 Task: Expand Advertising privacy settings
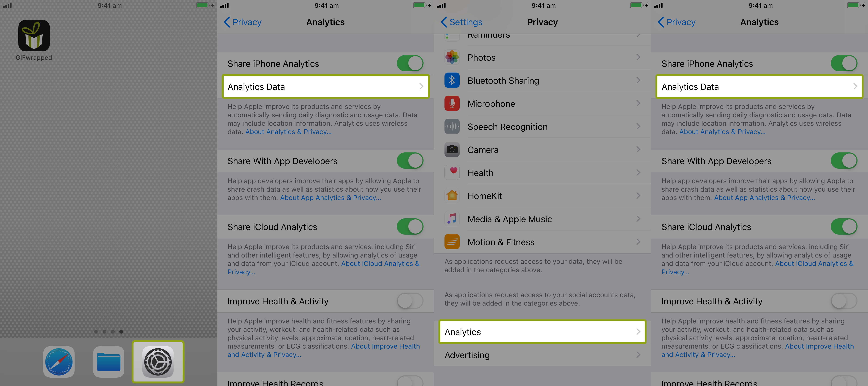pyautogui.click(x=542, y=355)
